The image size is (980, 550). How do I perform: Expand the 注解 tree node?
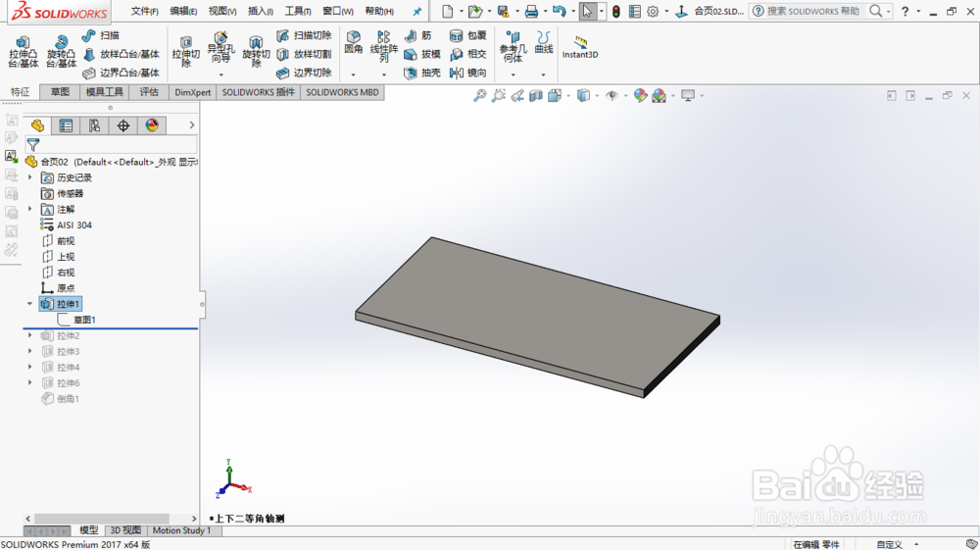[29, 210]
